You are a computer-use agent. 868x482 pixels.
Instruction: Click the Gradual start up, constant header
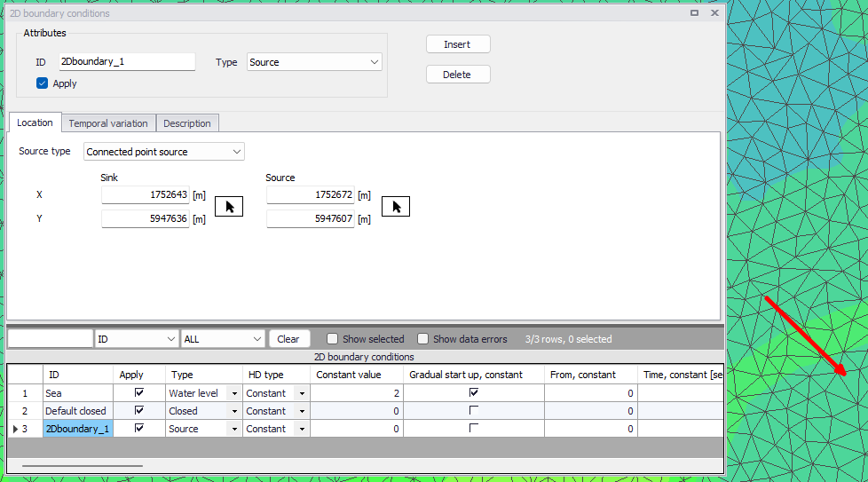coord(474,375)
